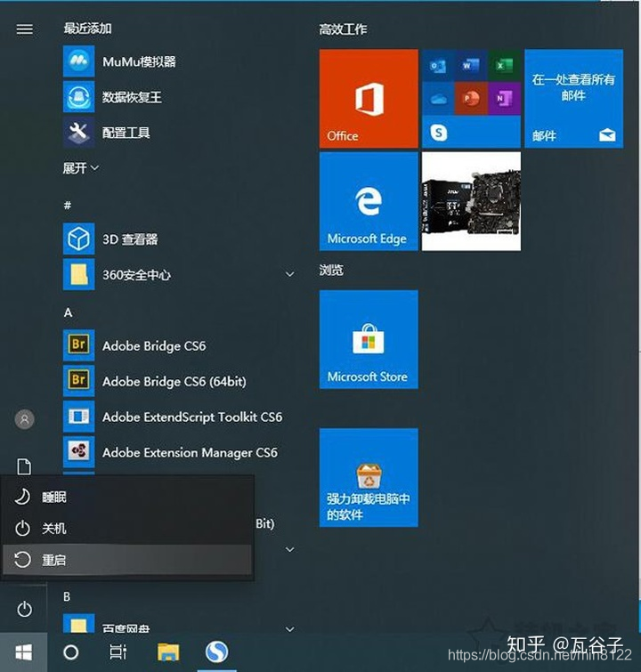Launch MuMu模拟器 from recently added

click(x=180, y=61)
